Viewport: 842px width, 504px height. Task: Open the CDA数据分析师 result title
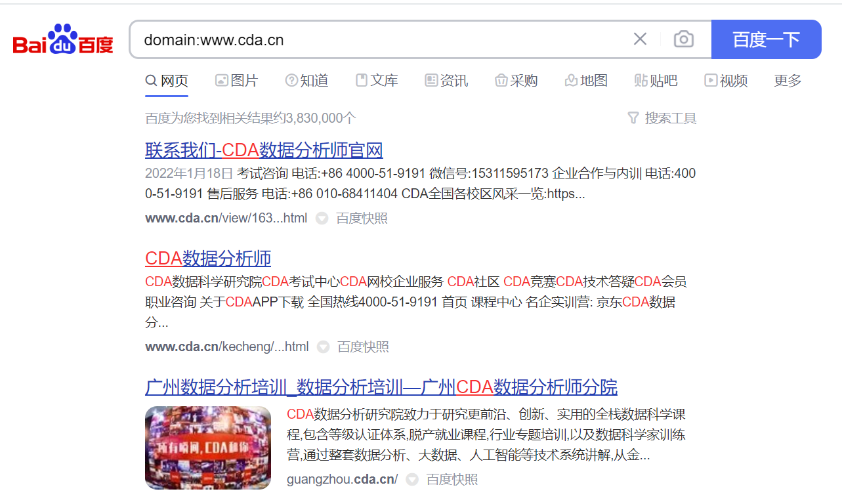pos(208,258)
